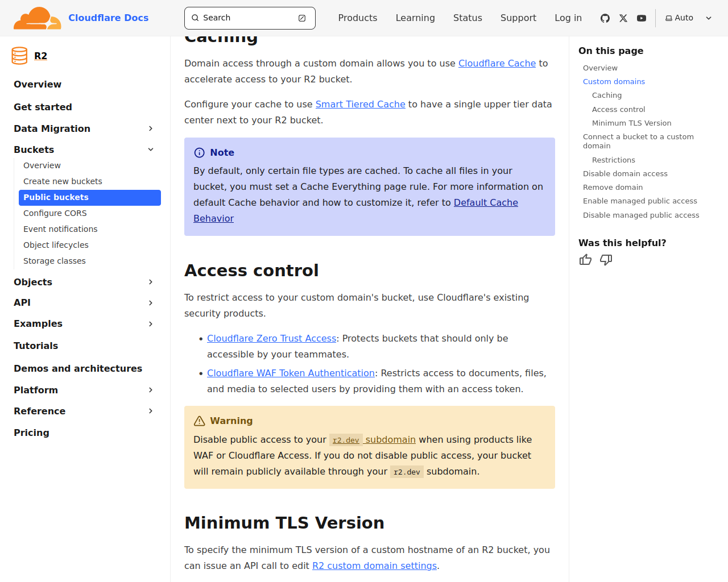Jump to Restrictions section
This screenshot has height=582, width=728.
click(613, 160)
